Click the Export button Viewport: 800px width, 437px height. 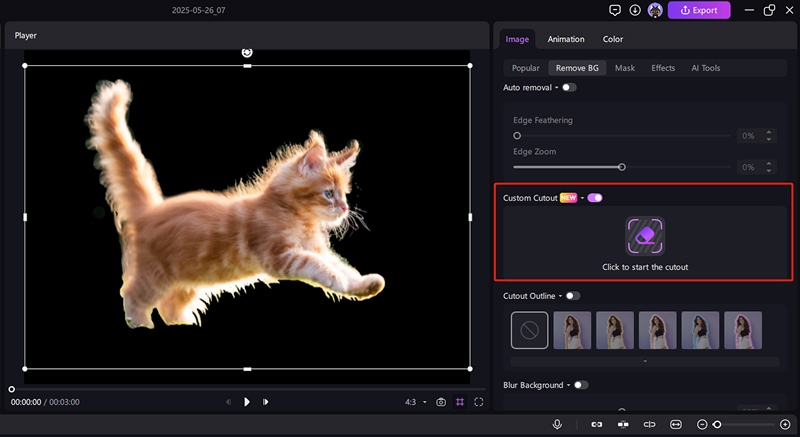pos(699,10)
